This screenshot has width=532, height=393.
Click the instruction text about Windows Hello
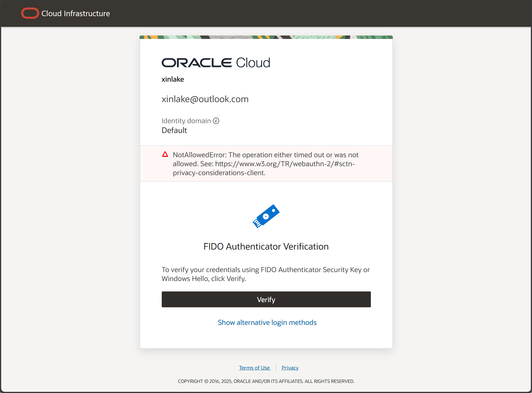click(266, 274)
